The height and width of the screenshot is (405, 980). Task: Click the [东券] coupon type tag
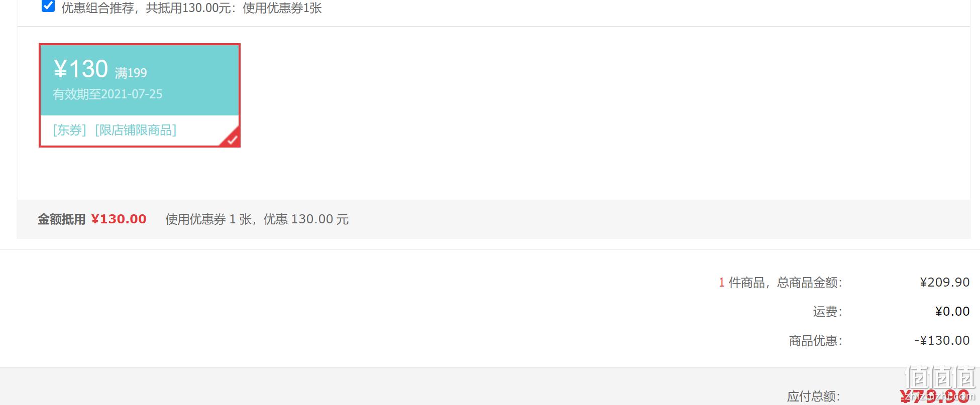coord(70,130)
